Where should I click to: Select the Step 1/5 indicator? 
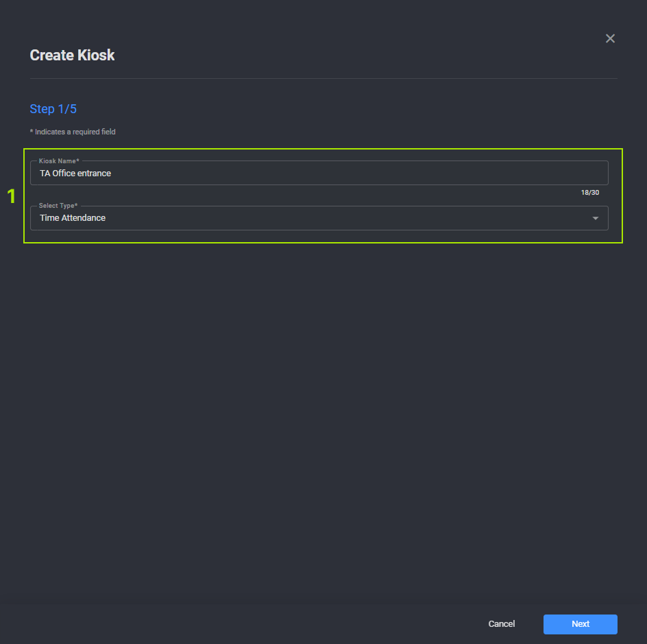pos(53,109)
